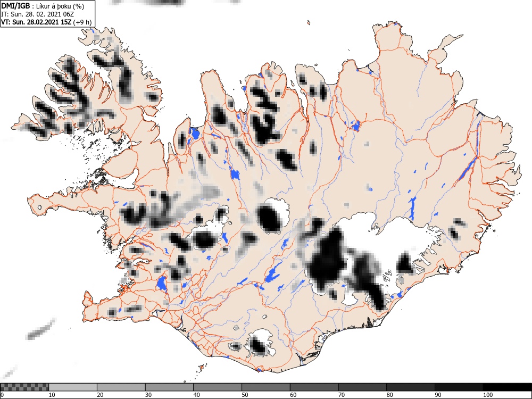Image resolution: width=532 pixels, height=399 pixels.
Task: Click the legend label '90'
Action: click(438, 395)
